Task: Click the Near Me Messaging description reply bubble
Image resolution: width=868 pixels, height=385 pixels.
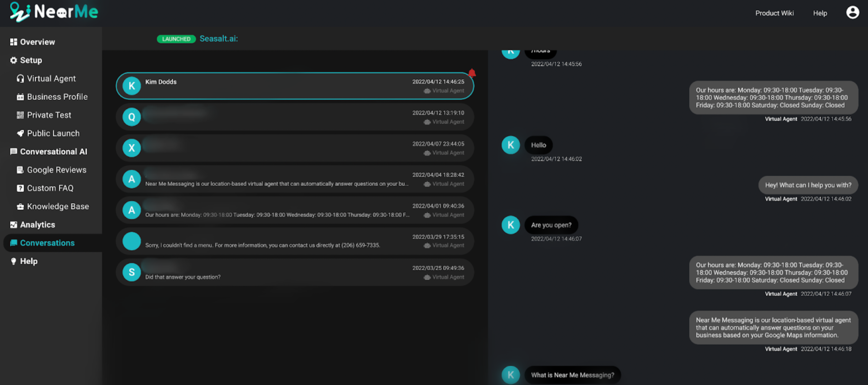Action: (x=774, y=328)
